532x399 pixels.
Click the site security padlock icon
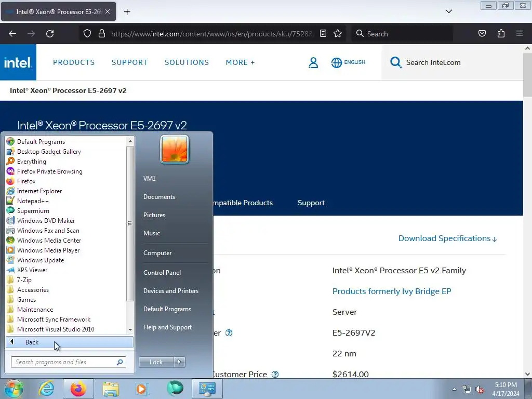click(x=101, y=33)
